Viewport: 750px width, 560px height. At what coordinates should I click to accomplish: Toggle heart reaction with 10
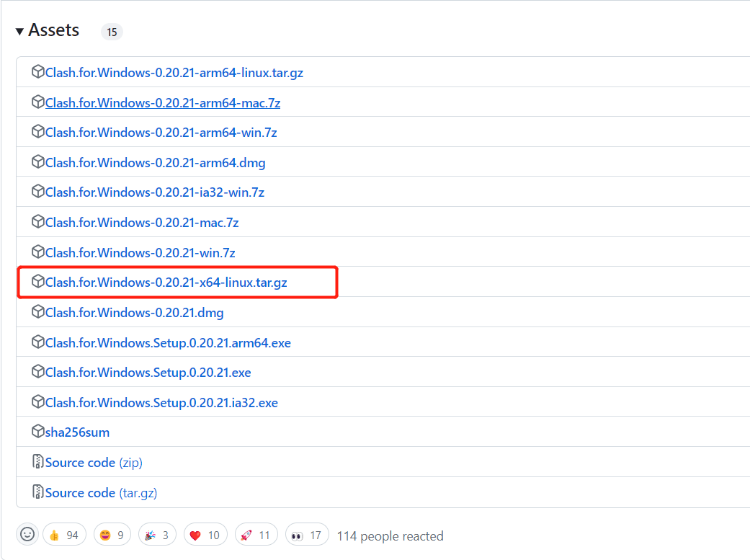pyautogui.click(x=205, y=535)
